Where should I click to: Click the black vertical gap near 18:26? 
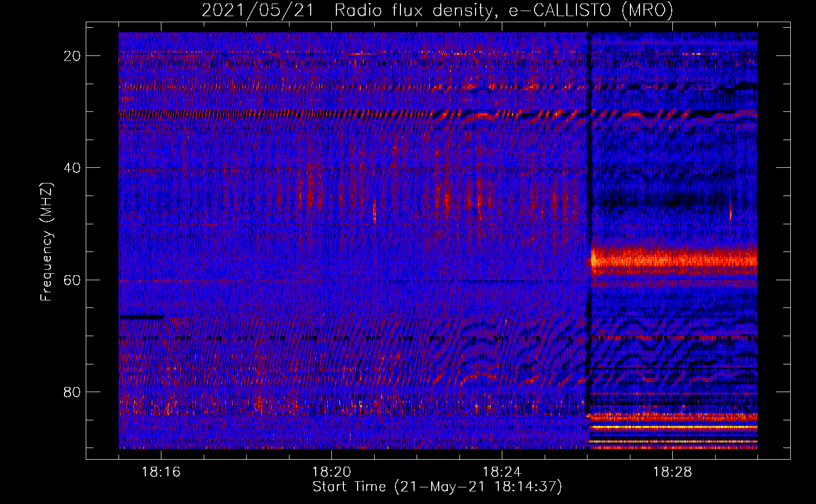tap(588, 222)
